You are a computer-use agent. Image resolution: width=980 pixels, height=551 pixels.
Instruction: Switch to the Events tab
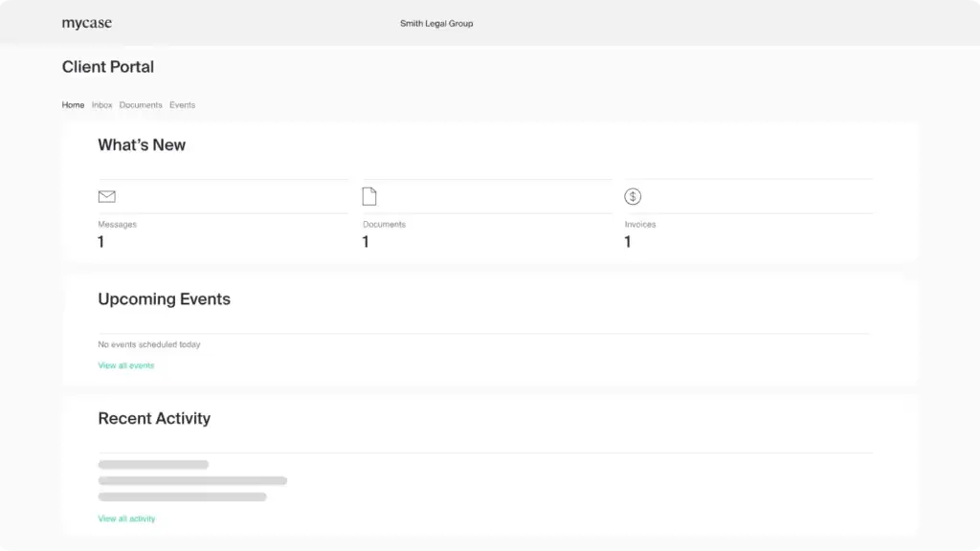[183, 105]
